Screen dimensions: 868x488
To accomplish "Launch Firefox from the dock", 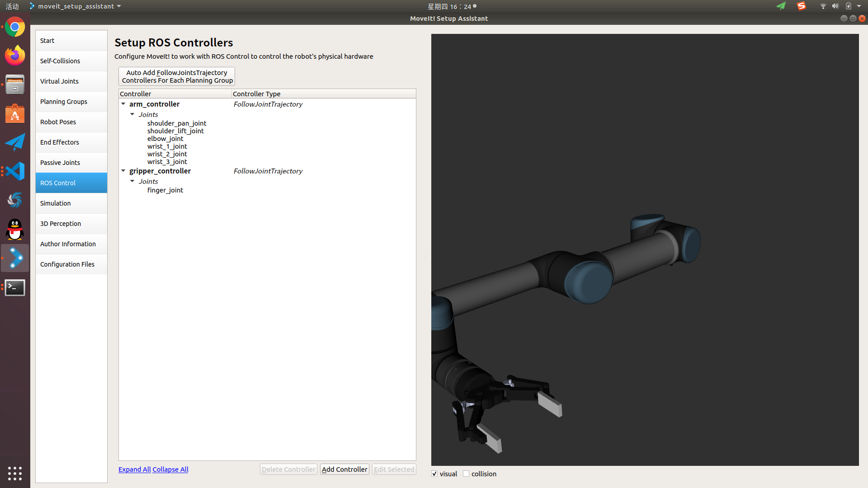I will point(15,56).
